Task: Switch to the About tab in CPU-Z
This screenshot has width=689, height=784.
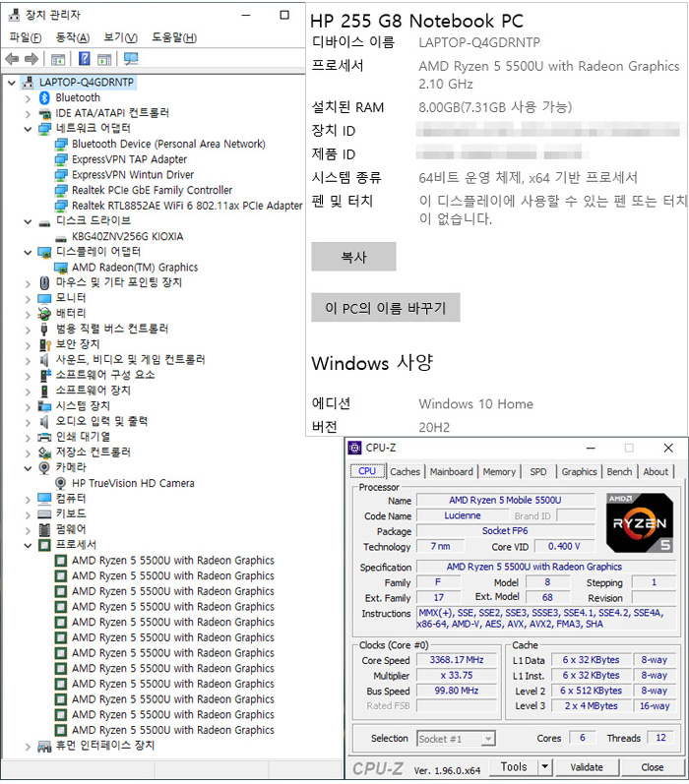Action: [656, 472]
